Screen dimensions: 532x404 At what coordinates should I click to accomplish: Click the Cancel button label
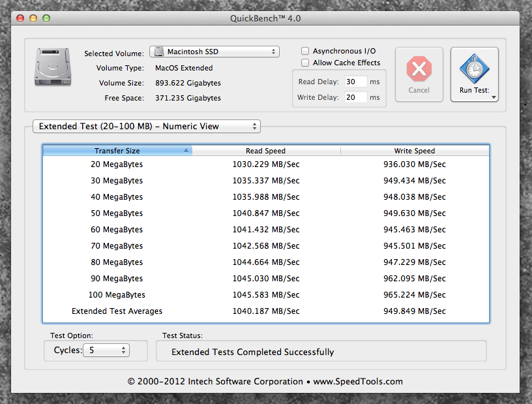pos(419,90)
